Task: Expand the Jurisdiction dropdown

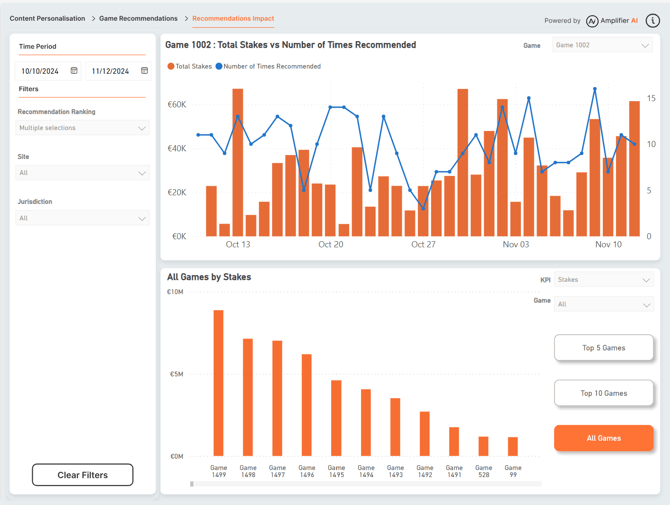Action: pyautogui.click(x=83, y=218)
